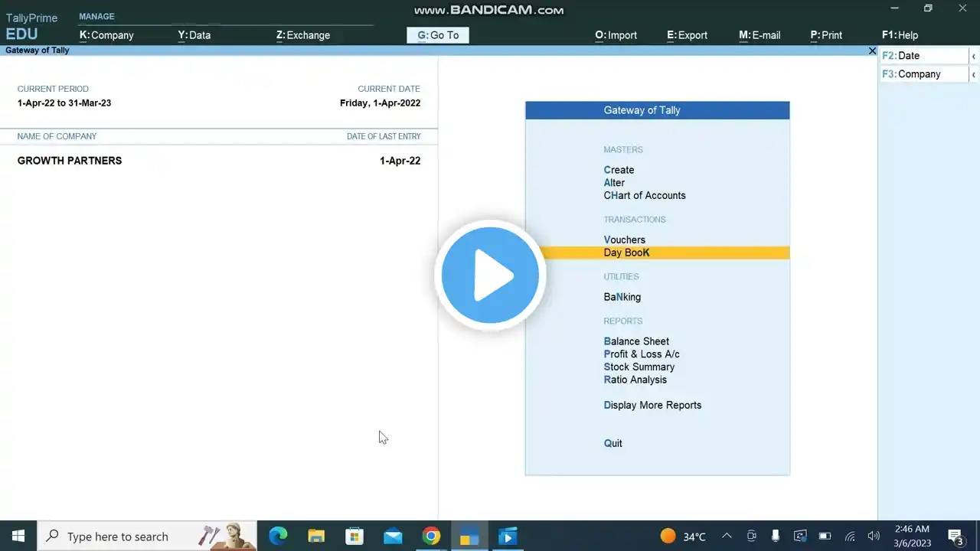Viewport: 980px width, 551px height.
Task: Select the GROWTH PARTNERS company name
Action: tap(70, 161)
